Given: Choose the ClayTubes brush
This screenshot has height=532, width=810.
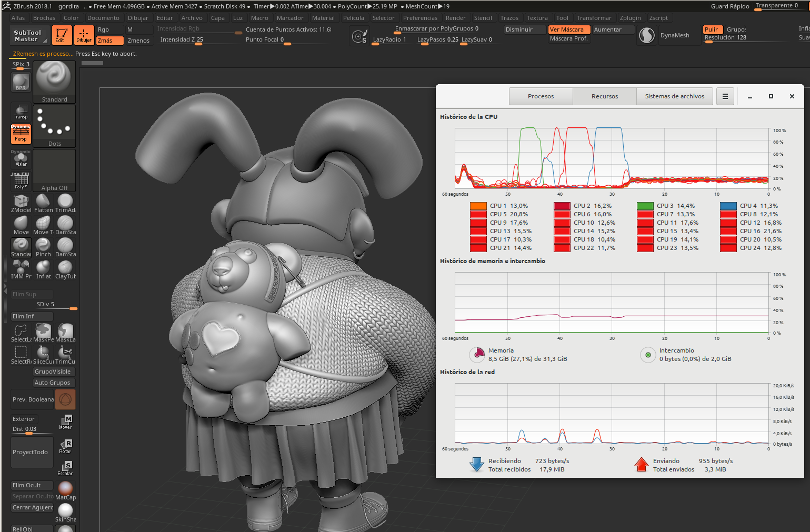Looking at the screenshot, I should point(65,267).
